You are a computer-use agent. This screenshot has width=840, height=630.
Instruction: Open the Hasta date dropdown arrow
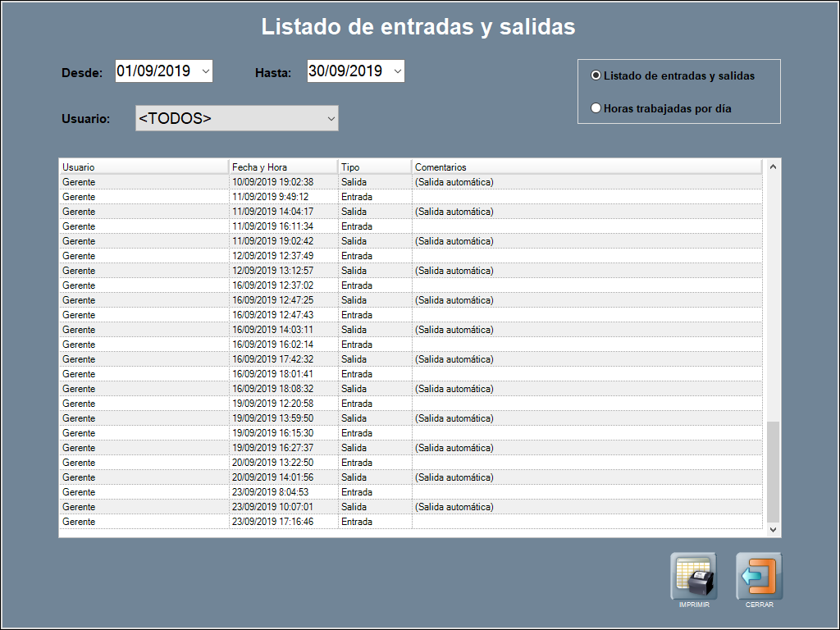pyautogui.click(x=397, y=71)
